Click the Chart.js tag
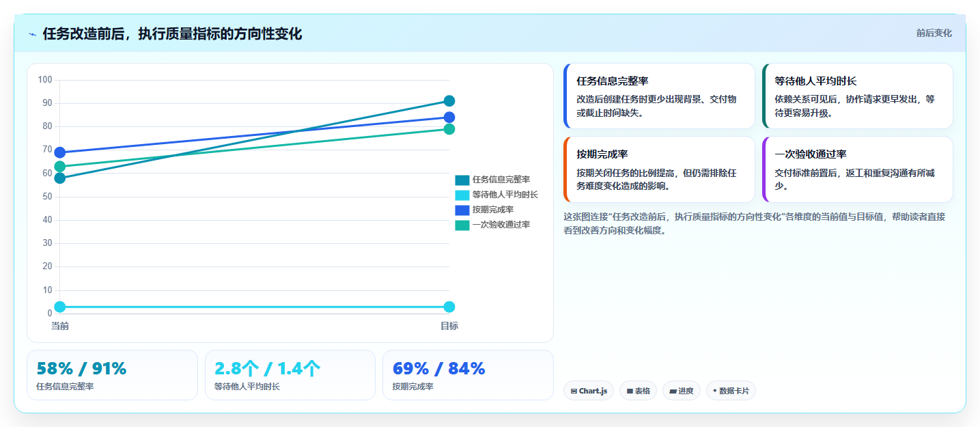Screen dimensions: 980x427 (x=589, y=391)
